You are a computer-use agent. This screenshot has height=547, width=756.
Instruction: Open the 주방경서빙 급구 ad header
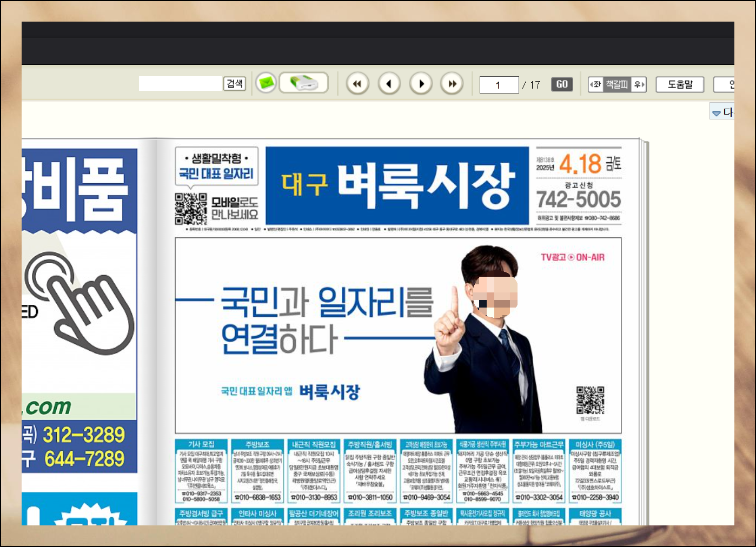tap(201, 513)
